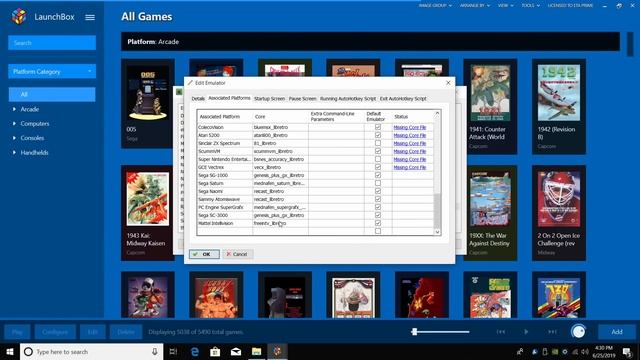Open Exit AutoHotkey Script tab
Screen dimensions: 640x360
(x=403, y=99)
